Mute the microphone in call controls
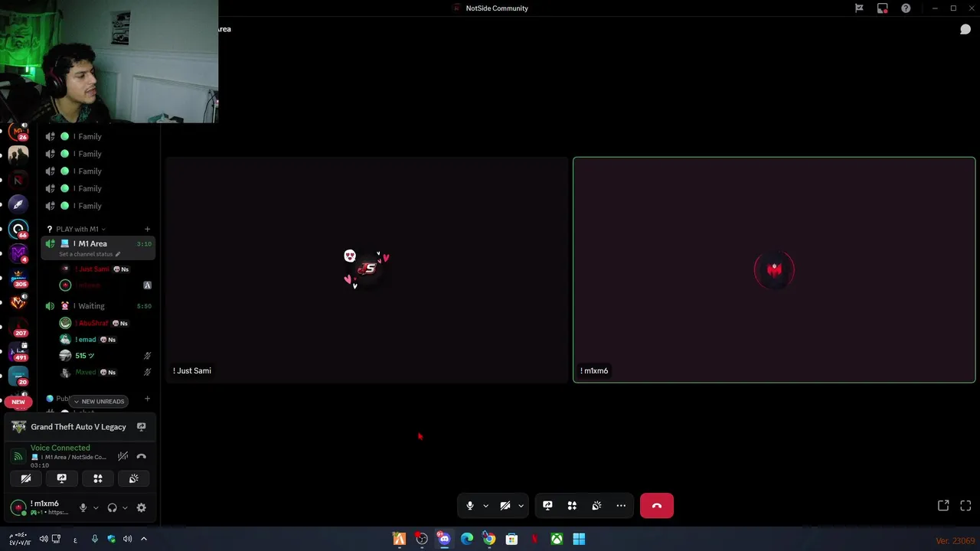 click(470, 506)
